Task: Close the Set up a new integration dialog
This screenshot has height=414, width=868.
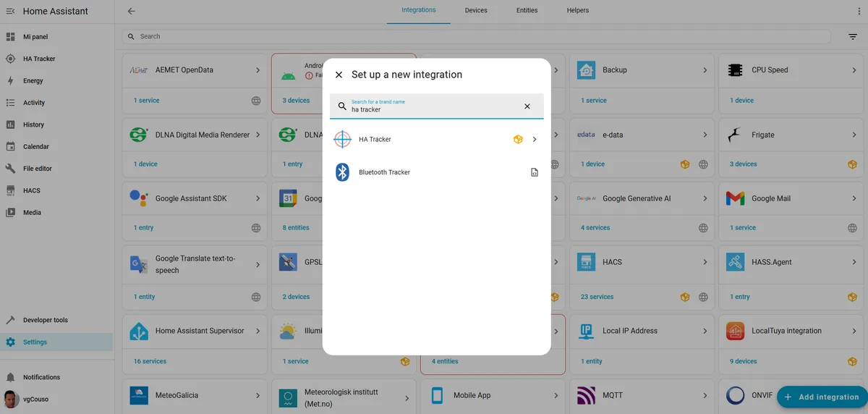Action: coord(339,75)
